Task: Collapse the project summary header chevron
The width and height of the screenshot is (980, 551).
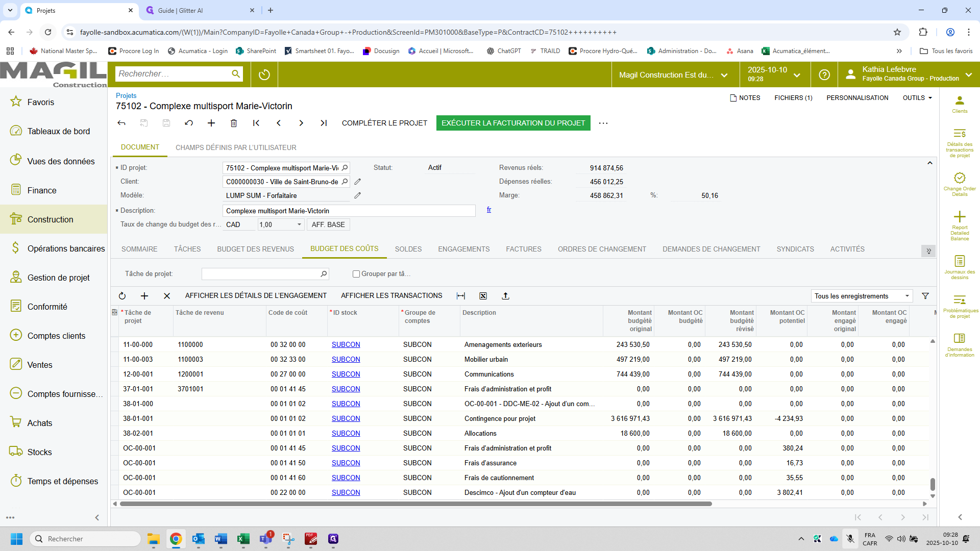Action: pos(930,163)
